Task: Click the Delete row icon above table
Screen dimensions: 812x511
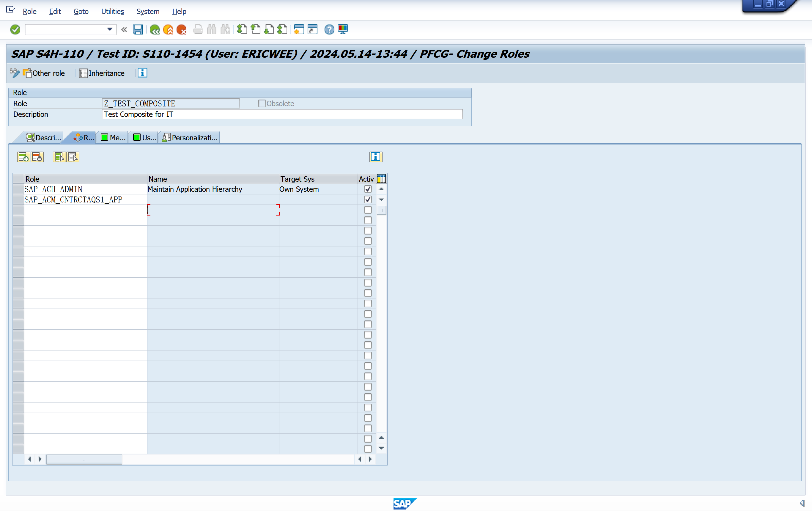Action: (x=37, y=157)
